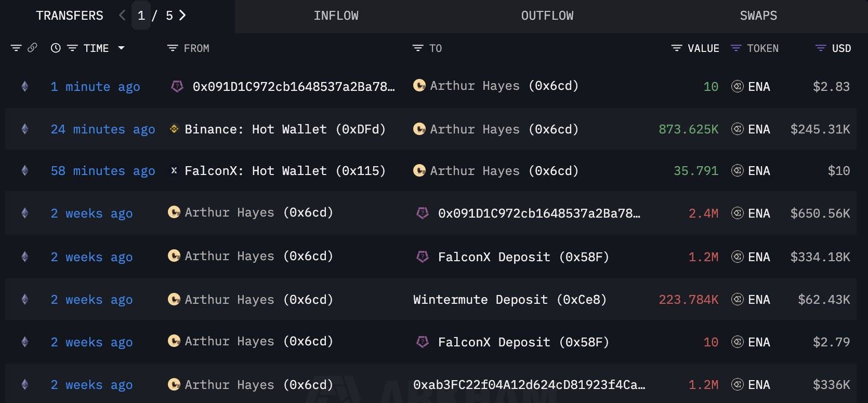Click the Arthur Hayes avatar in the first row
Image resolution: width=868 pixels, height=403 pixels.
click(x=419, y=86)
